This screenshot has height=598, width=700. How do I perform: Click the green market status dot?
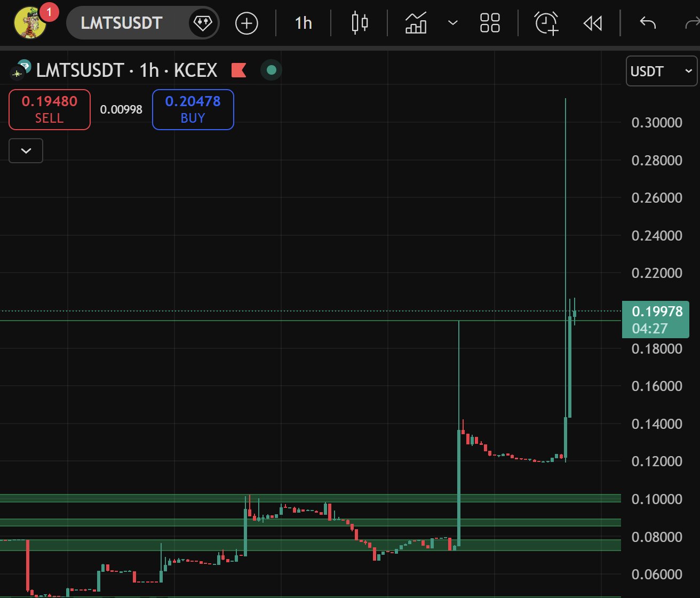(271, 70)
